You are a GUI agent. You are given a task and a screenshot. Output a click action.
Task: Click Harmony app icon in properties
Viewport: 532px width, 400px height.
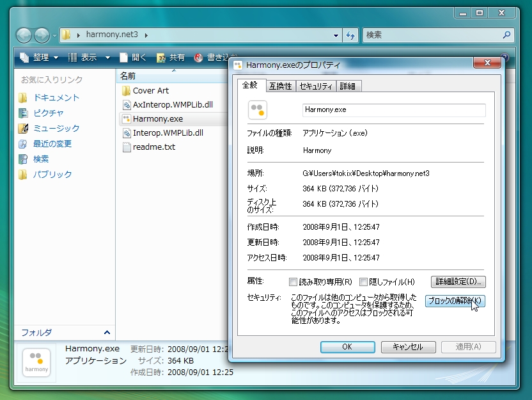click(x=258, y=109)
